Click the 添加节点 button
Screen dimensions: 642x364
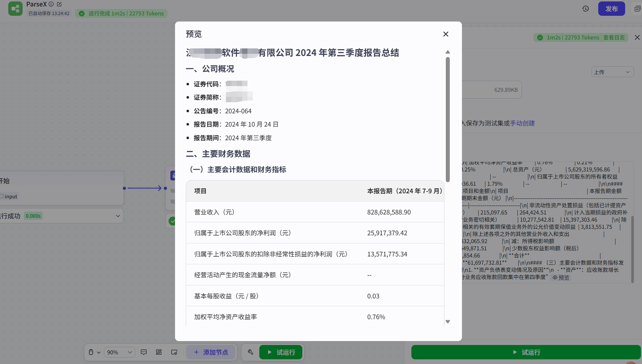211,352
